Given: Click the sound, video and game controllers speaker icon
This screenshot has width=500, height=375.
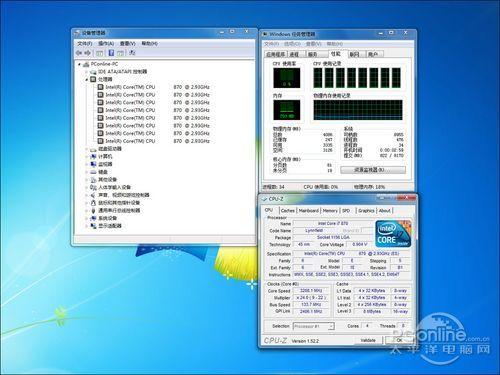Looking at the screenshot, I should click(x=93, y=195).
